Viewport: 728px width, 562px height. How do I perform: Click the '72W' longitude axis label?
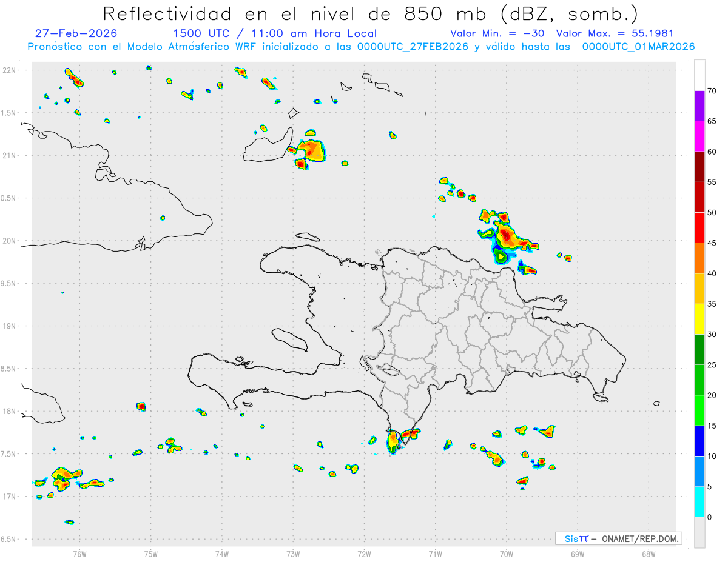point(364,554)
